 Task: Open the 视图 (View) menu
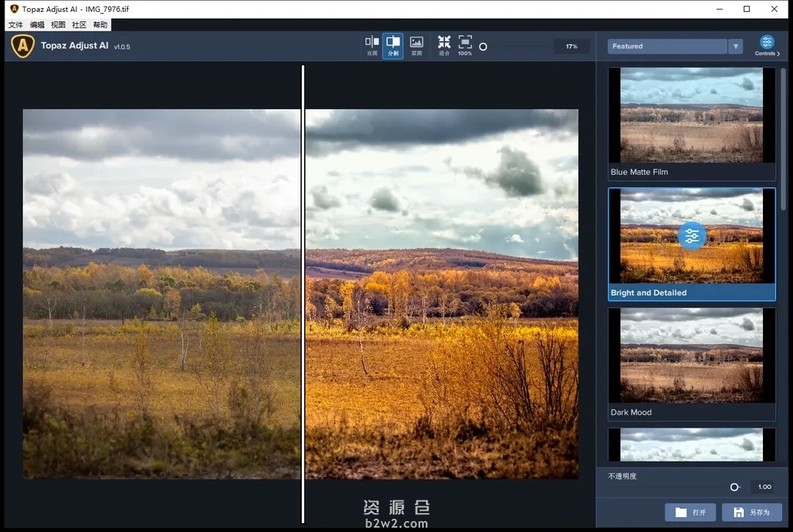pyautogui.click(x=58, y=25)
